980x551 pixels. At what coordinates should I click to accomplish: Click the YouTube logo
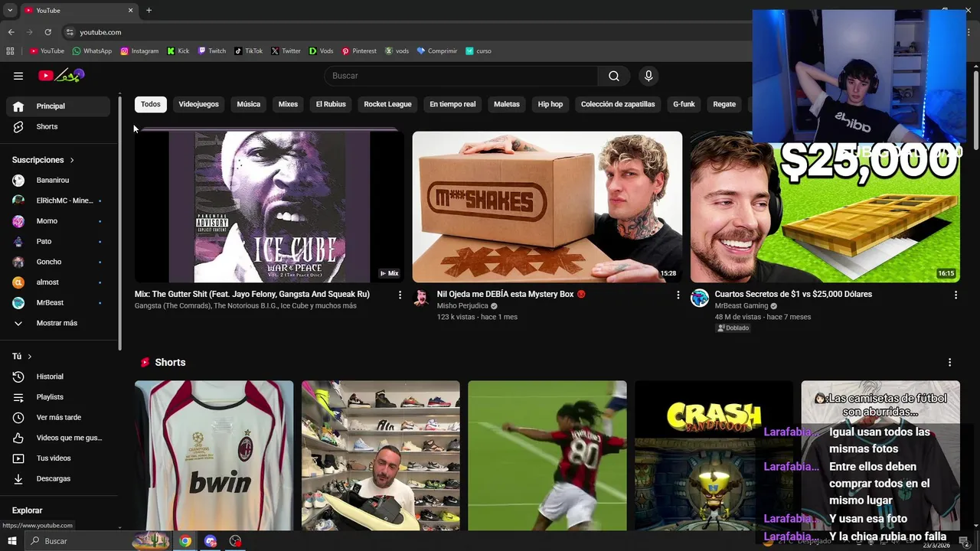[61, 76]
